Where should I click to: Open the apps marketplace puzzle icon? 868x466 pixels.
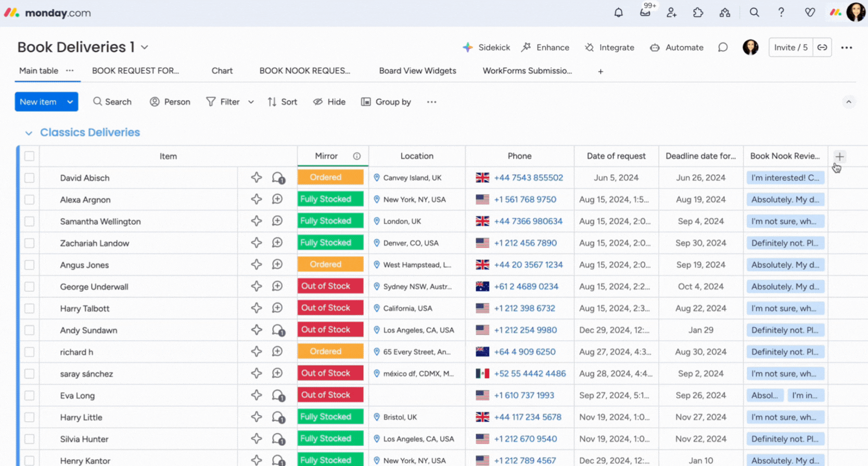[698, 12]
